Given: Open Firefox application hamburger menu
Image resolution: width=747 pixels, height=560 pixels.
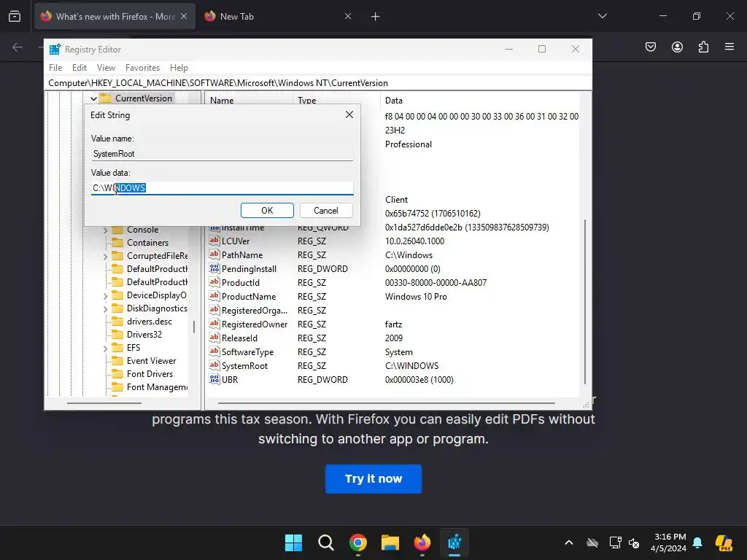Looking at the screenshot, I should click(729, 47).
